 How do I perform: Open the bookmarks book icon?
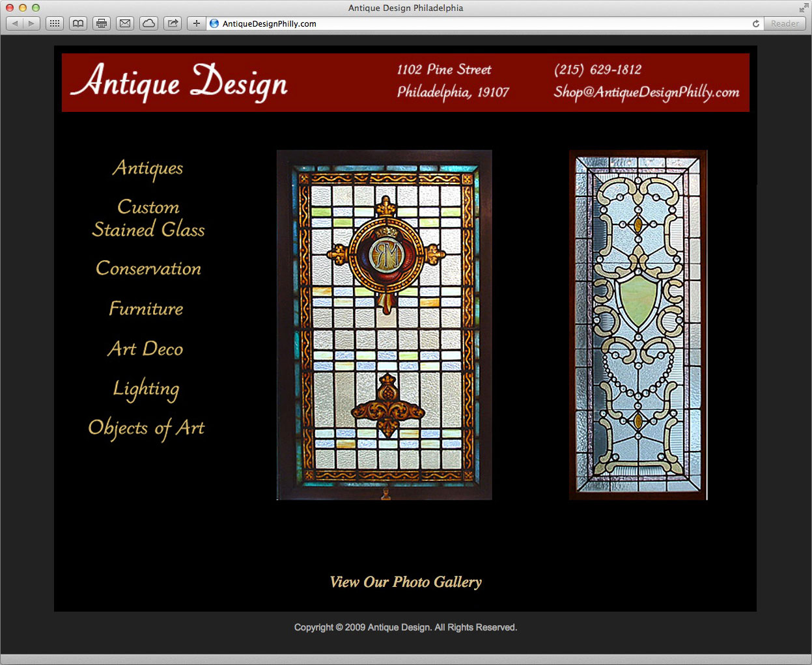click(x=78, y=23)
